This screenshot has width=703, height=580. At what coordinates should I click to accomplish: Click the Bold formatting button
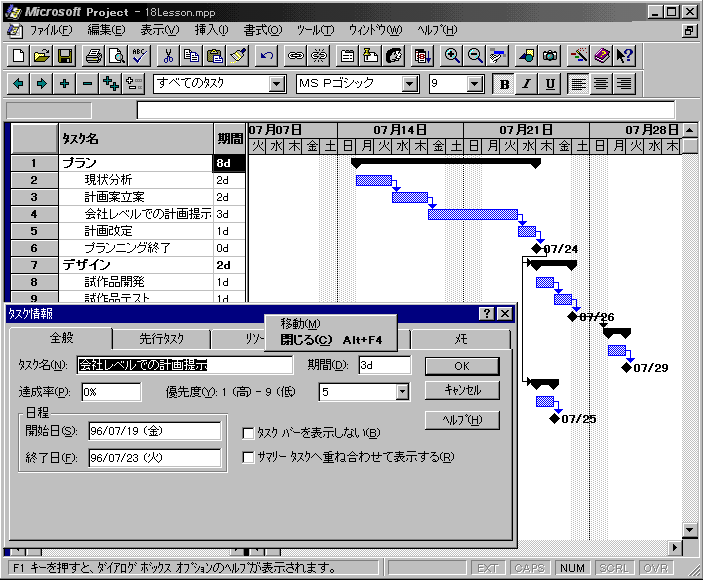click(504, 84)
